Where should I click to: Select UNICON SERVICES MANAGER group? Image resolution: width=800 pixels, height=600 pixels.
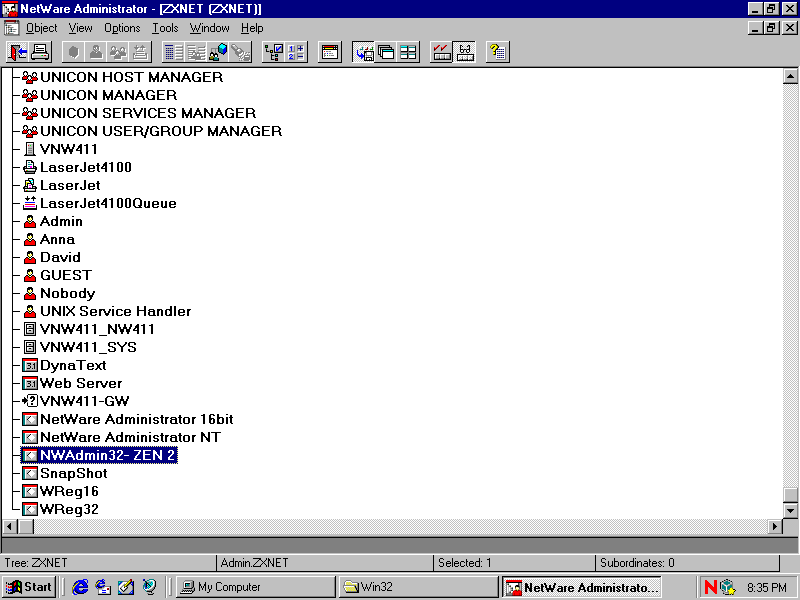click(148, 113)
